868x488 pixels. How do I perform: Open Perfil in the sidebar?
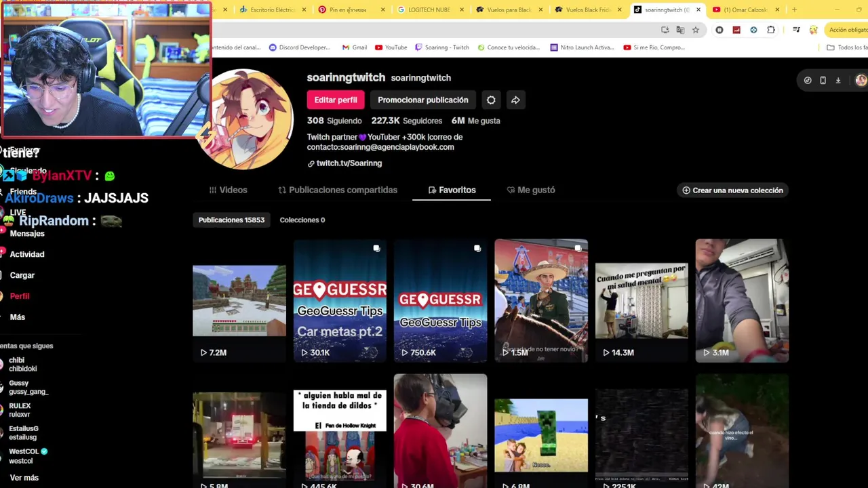[x=19, y=296]
